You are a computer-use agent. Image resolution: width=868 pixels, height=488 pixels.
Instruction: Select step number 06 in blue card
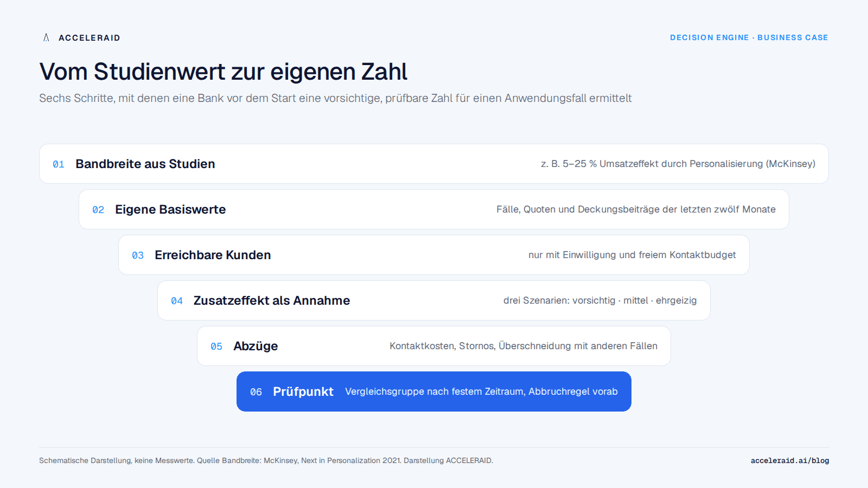[x=256, y=392]
